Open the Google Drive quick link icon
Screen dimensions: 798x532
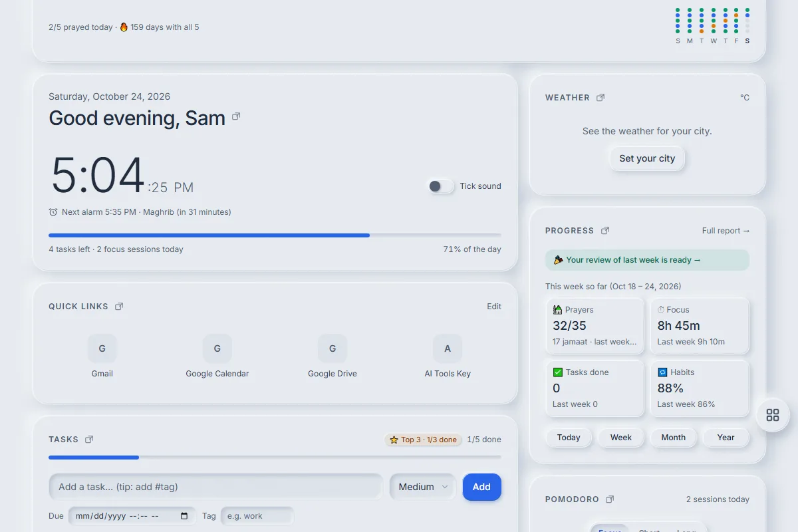coord(332,348)
